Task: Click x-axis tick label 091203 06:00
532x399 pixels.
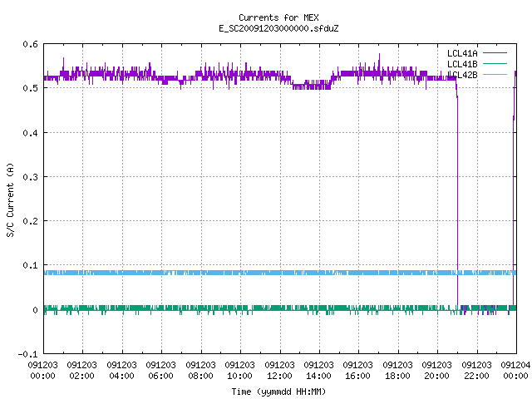Action: point(160,370)
